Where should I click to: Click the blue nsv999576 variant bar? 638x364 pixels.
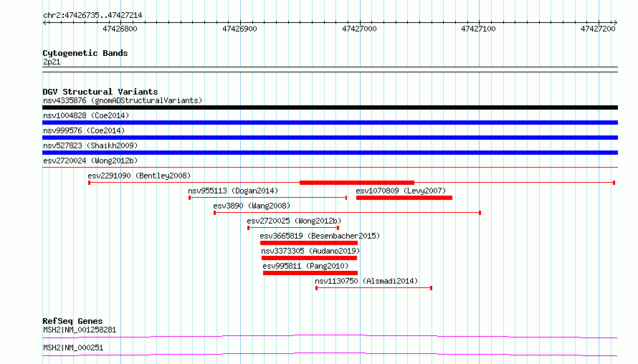(x=330, y=138)
